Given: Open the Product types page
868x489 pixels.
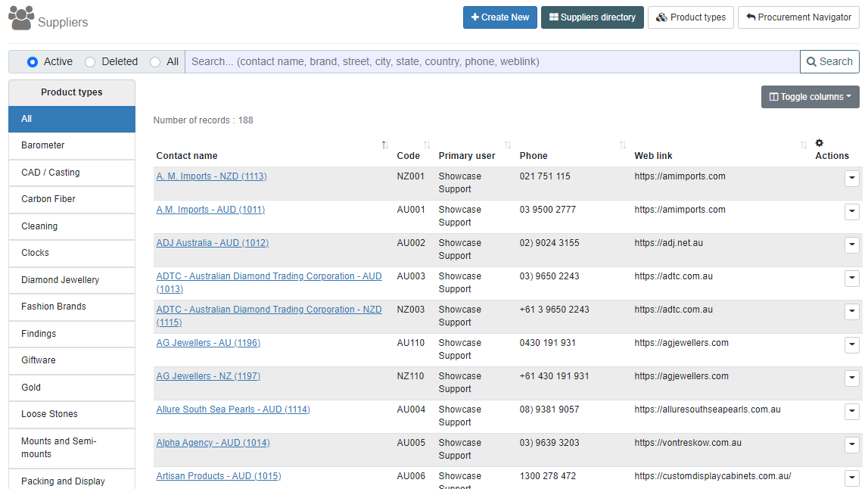Looking at the screenshot, I should click(x=691, y=17).
